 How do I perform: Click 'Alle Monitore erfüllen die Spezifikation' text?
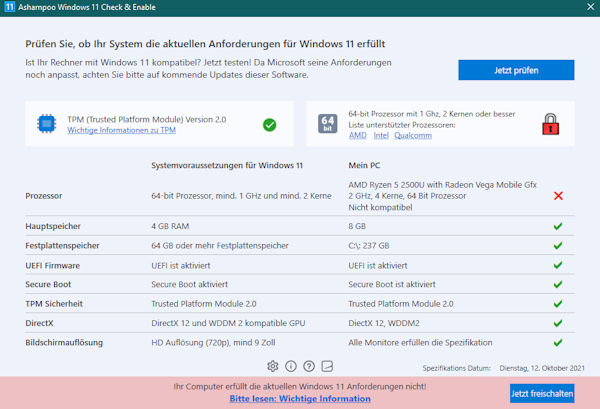tap(420, 342)
